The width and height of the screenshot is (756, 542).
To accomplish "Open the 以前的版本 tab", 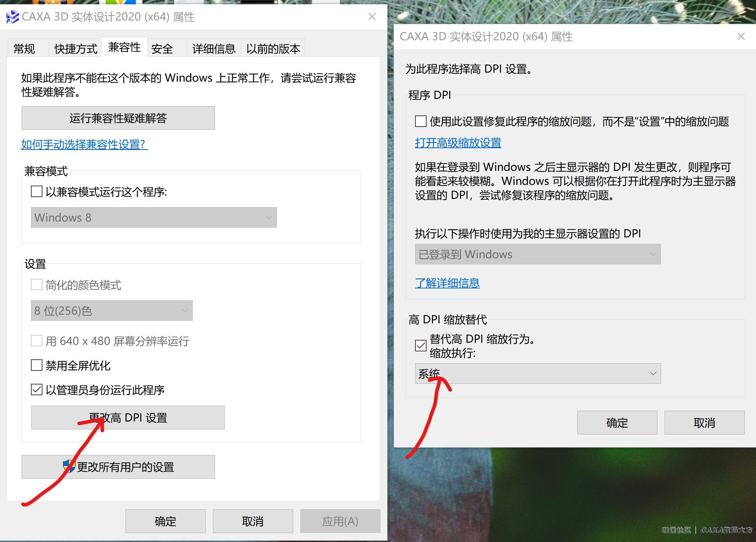I will tap(273, 49).
